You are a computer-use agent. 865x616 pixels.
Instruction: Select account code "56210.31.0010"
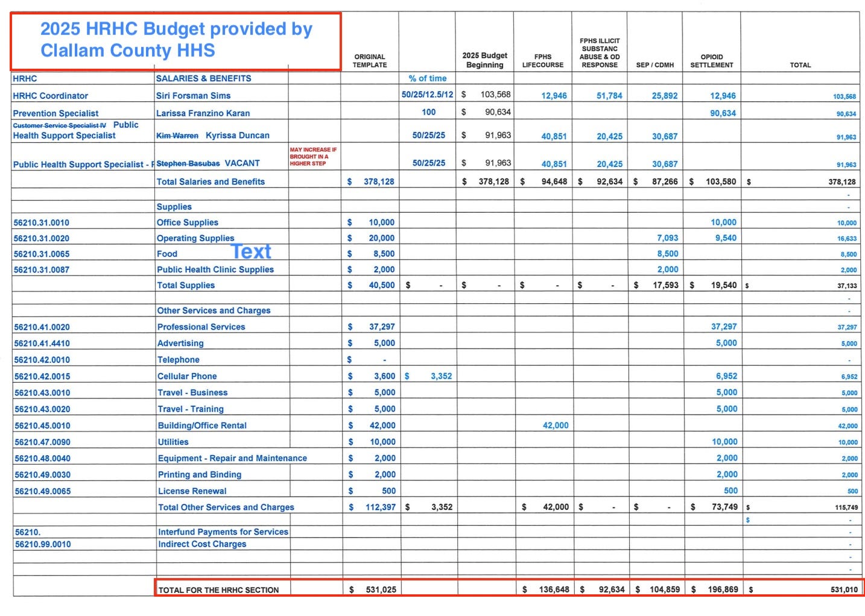(x=42, y=222)
